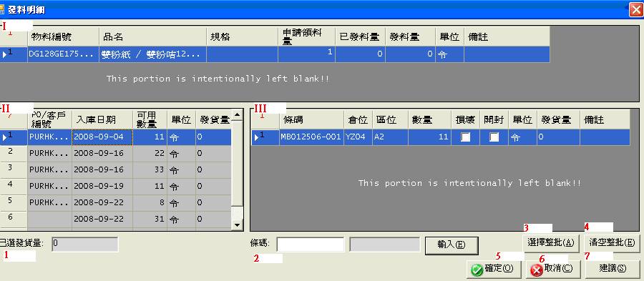Click barcode cell MB012506-001
The width and height of the screenshot is (644, 281).
point(312,137)
